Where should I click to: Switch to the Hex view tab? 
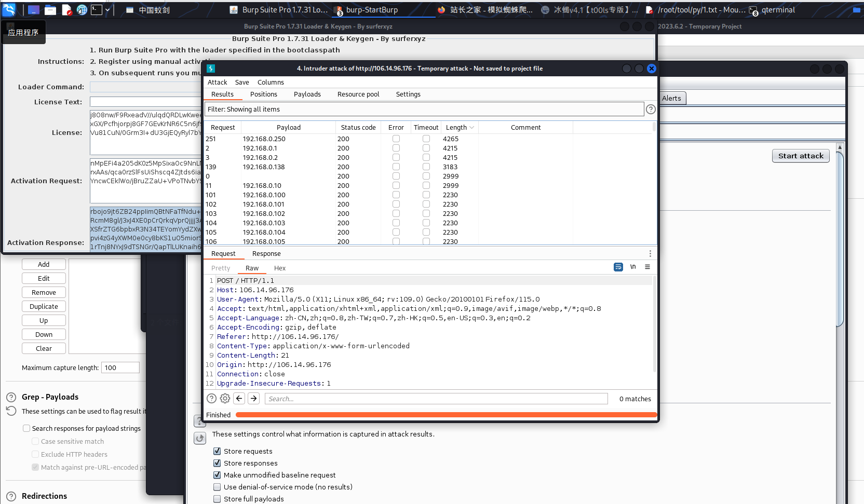(x=280, y=268)
